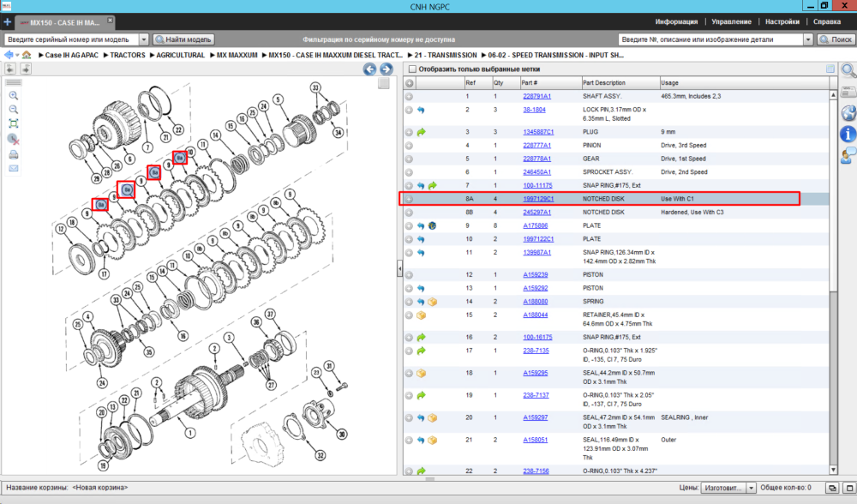This screenshot has width=857, height=504.
Task: Close the MX150 tab
Action: pyautogui.click(x=110, y=21)
